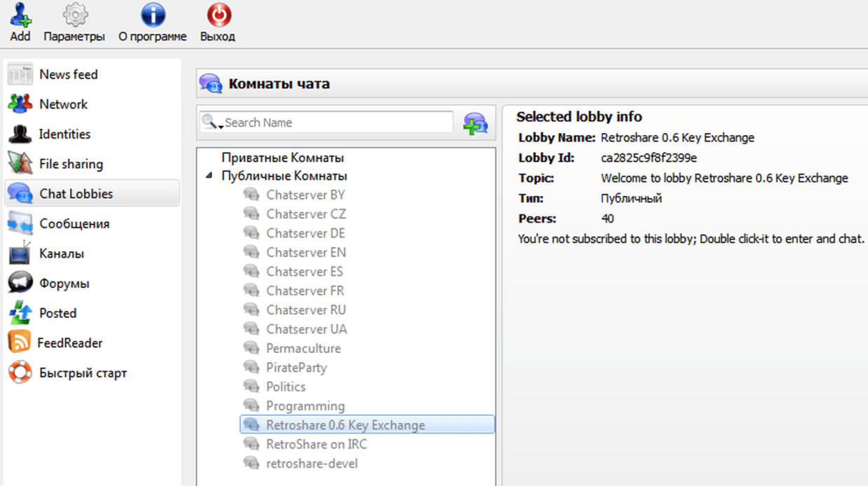The height and width of the screenshot is (486, 868).
Task: Select the Приватные Комнаты tree group
Action: [282, 158]
